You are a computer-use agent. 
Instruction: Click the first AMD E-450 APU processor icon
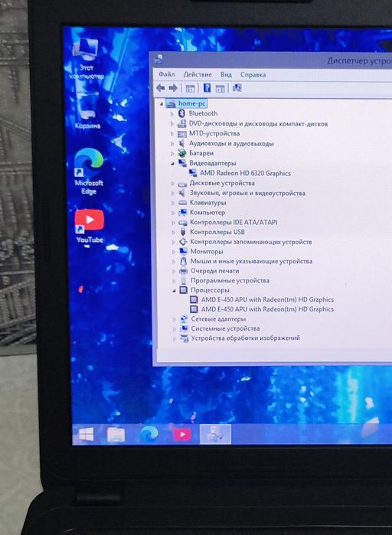click(194, 299)
